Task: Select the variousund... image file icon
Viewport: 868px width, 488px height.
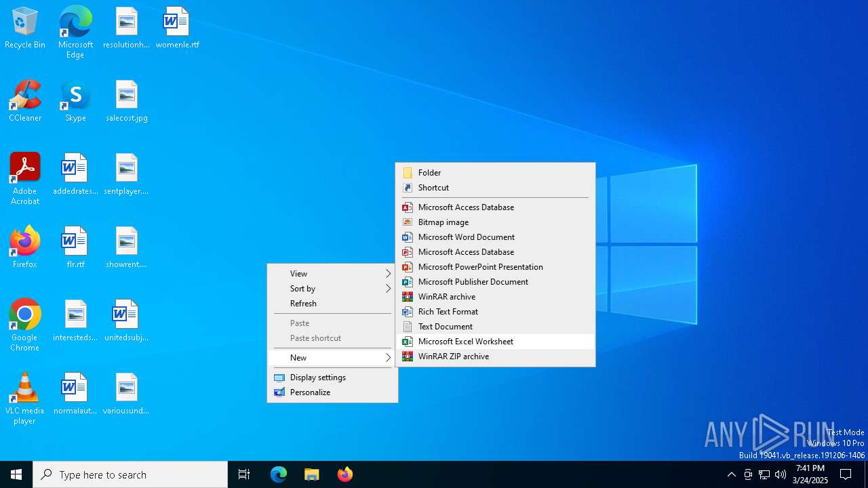Action: [126, 394]
